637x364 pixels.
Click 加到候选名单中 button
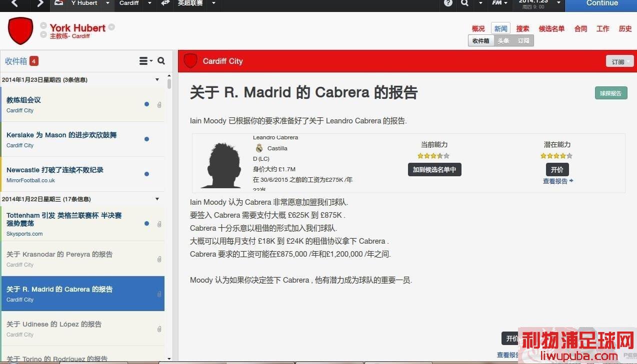(434, 170)
